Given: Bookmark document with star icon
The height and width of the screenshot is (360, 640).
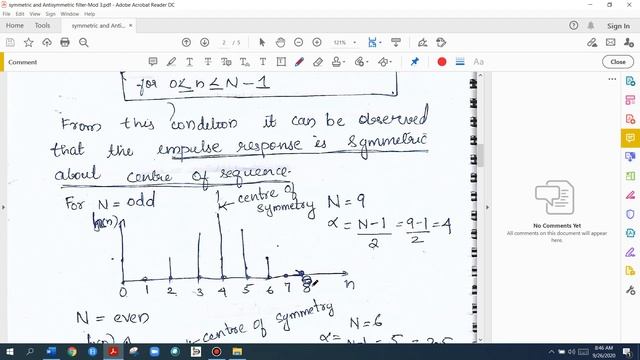Looking at the screenshot, I should point(29,42).
